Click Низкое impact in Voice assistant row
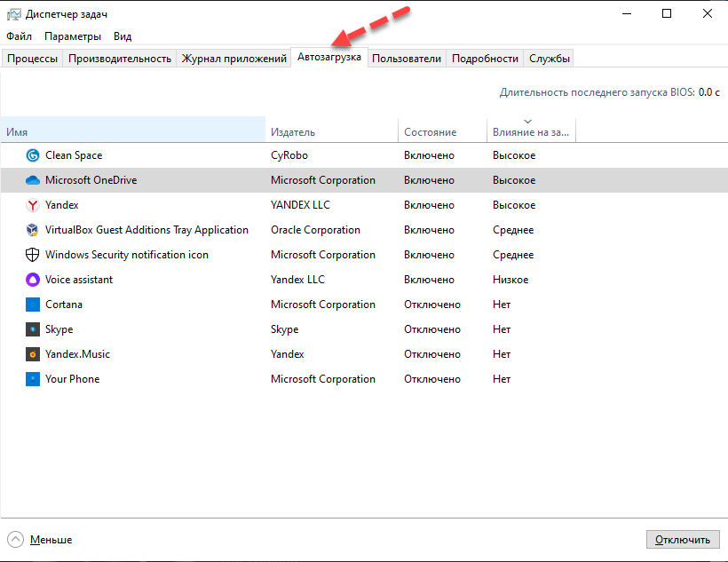Screen dimensions: 728x562 coord(510,280)
